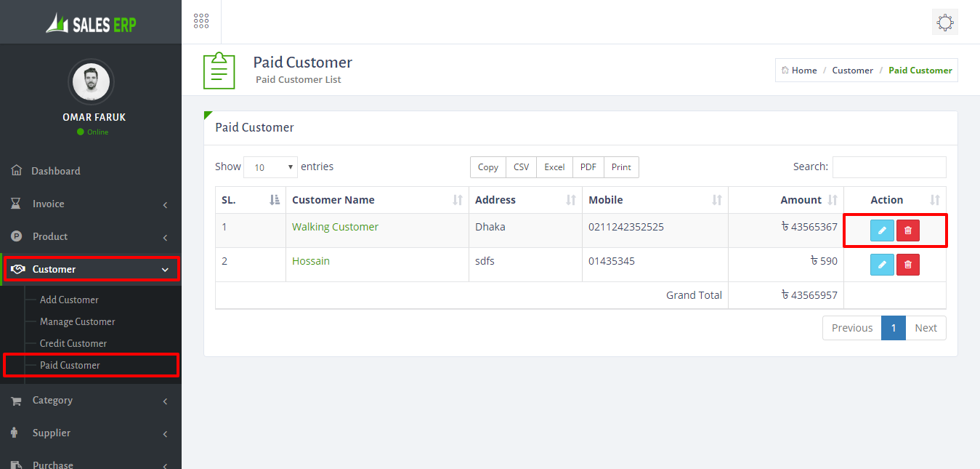Click the Sales ERP logo
This screenshot has height=469, width=980.
tap(91, 24)
